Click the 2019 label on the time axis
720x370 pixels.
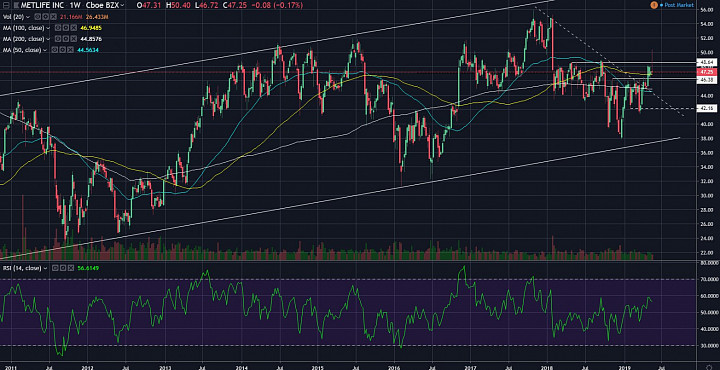pos(623,367)
